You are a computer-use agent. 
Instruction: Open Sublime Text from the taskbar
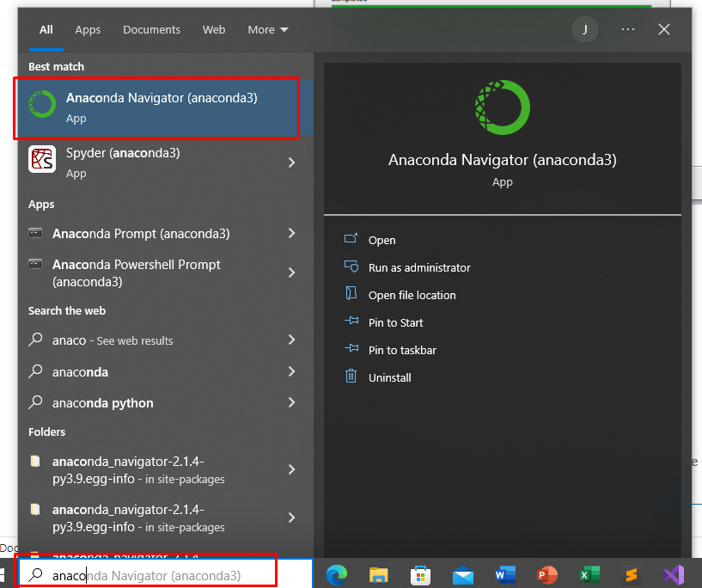click(632, 574)
